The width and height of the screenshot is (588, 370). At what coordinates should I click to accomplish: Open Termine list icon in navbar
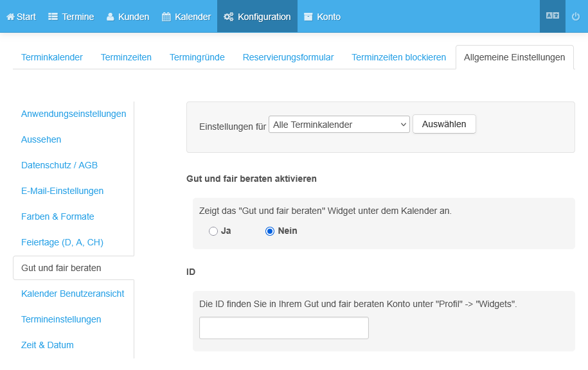[53, 17]
